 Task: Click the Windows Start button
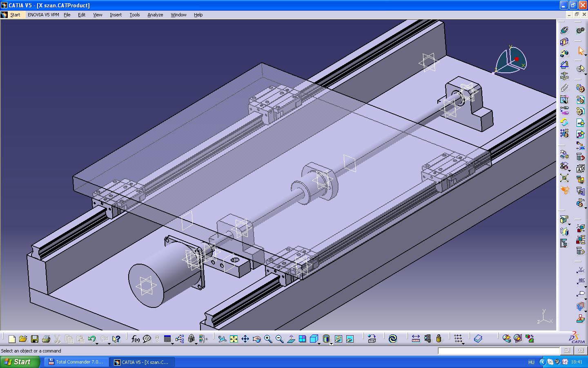[20, 362]
